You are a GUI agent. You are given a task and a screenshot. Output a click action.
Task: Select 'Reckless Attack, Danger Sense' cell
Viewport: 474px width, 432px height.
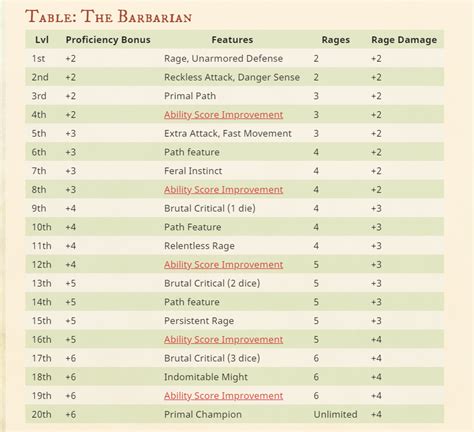(x=232, y=77)
